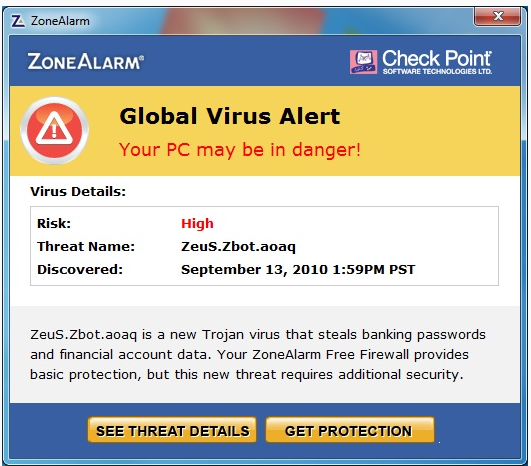The height and width of the screenshot is (466, 531).
Task: Click the SEE THREAT DETAILS button
Action: click(172, 430)
